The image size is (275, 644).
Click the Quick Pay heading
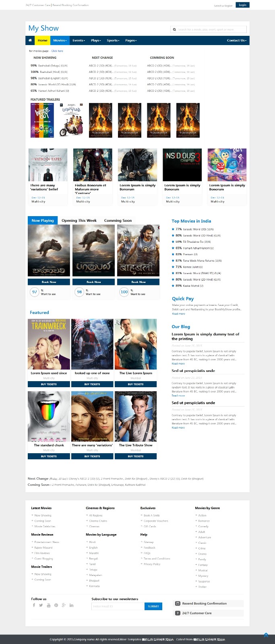coord(183,299)
